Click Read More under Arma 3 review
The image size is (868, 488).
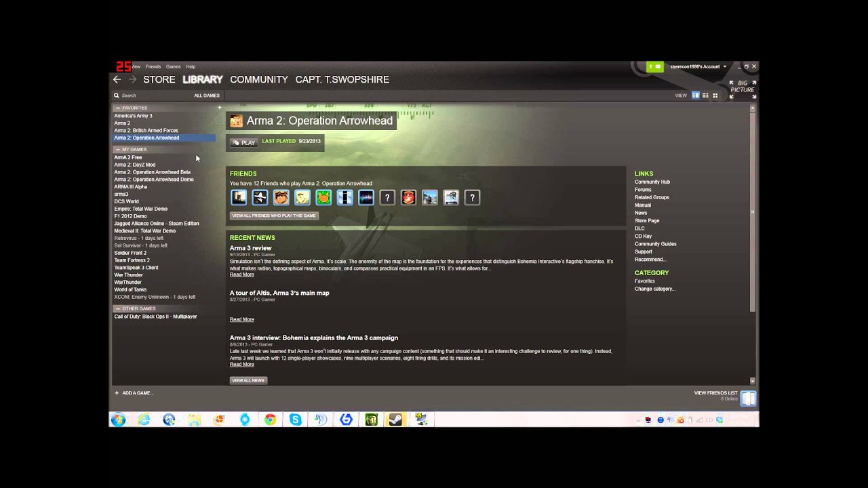pyautogui.click(x=242, y=274)
